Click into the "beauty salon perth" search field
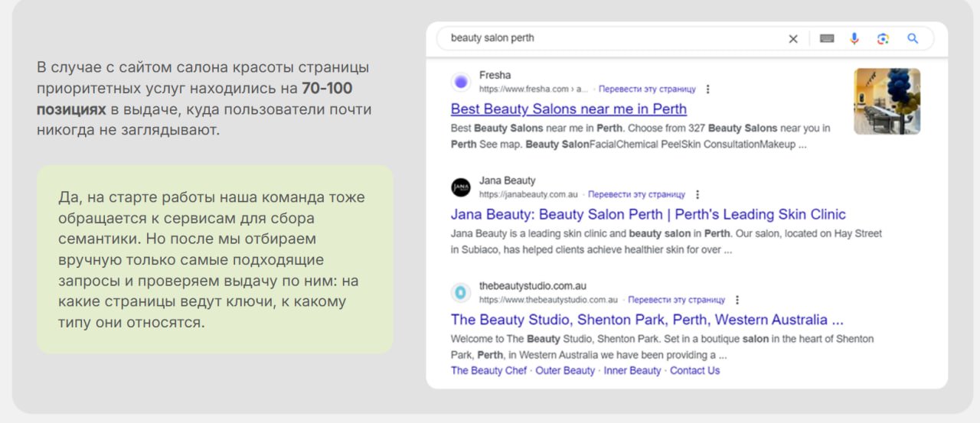Viewport: 980px width, 423px height. (x=612, y=38)
